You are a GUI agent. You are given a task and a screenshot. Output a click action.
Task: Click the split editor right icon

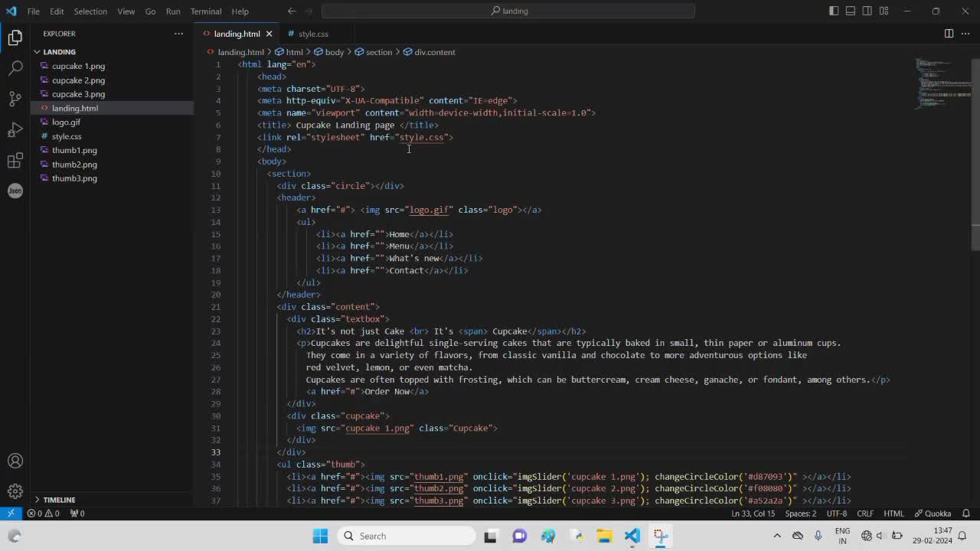(949, 34)
